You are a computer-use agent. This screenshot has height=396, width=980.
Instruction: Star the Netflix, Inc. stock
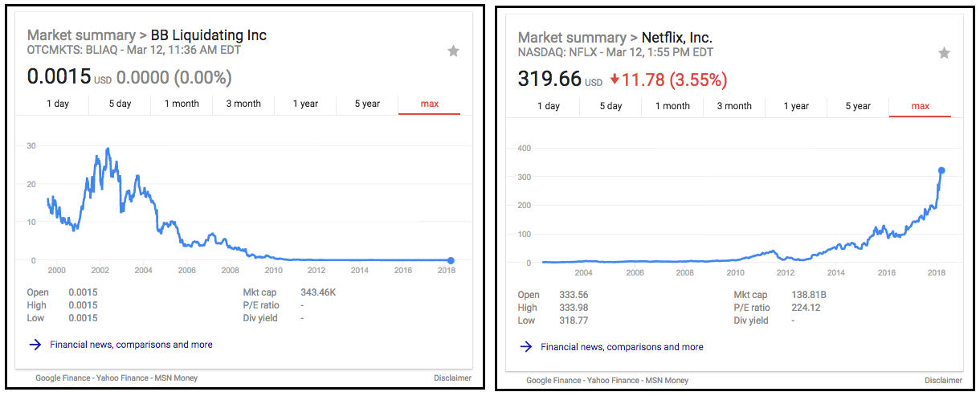point(945,53)
